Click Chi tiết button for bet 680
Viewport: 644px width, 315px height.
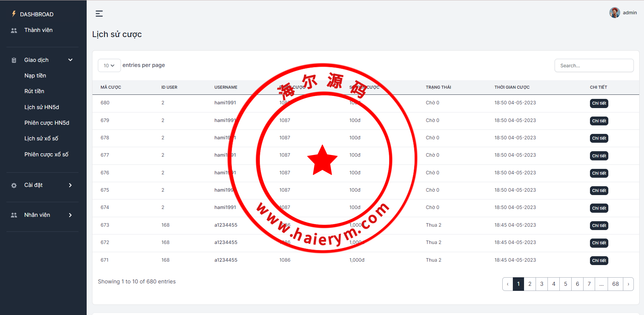599,103
